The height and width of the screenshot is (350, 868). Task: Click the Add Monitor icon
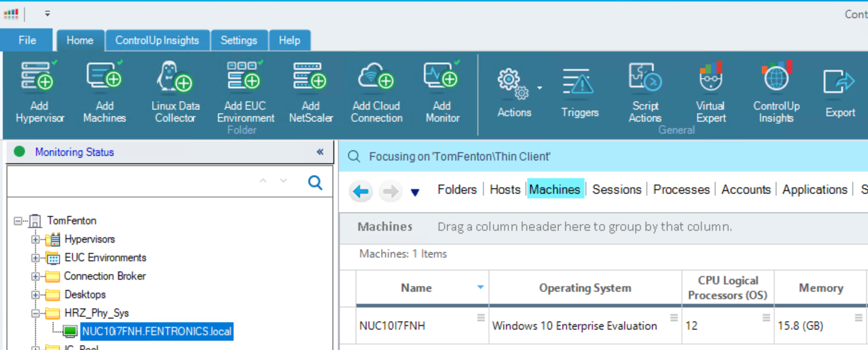(x=442, y=76)
